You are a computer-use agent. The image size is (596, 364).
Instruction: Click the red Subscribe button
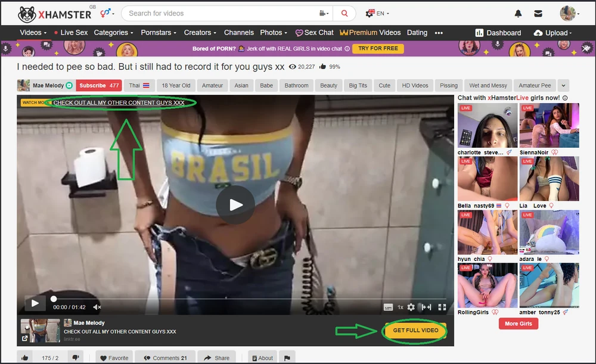coord(99,86)
